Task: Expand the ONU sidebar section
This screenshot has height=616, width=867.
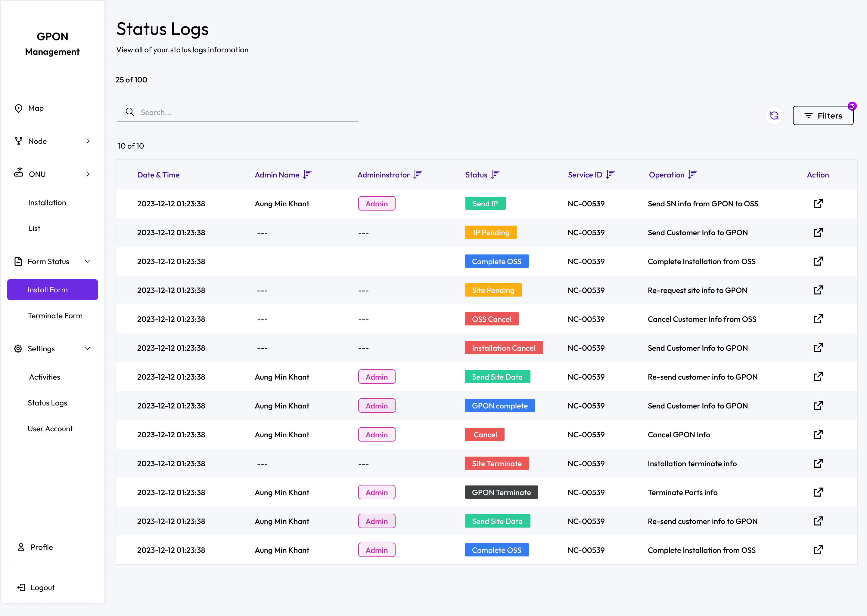Action: pyautogui.click(x=88, y=174)
